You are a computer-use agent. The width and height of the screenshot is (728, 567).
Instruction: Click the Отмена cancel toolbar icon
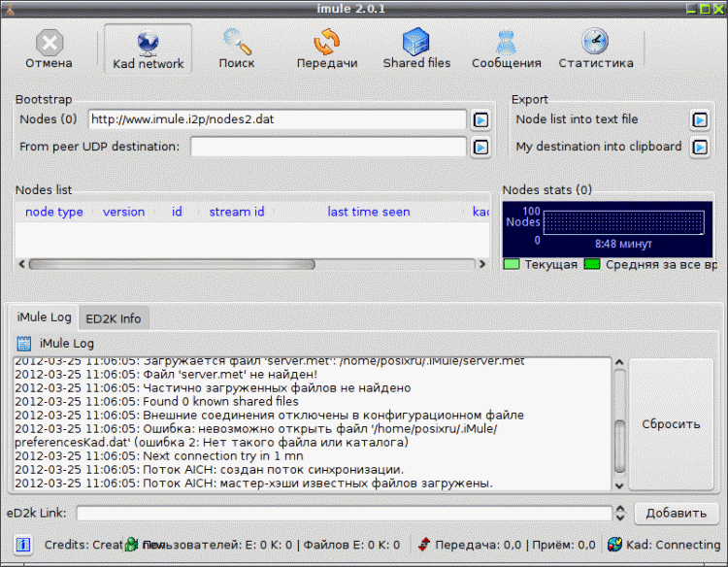(49, 49)
